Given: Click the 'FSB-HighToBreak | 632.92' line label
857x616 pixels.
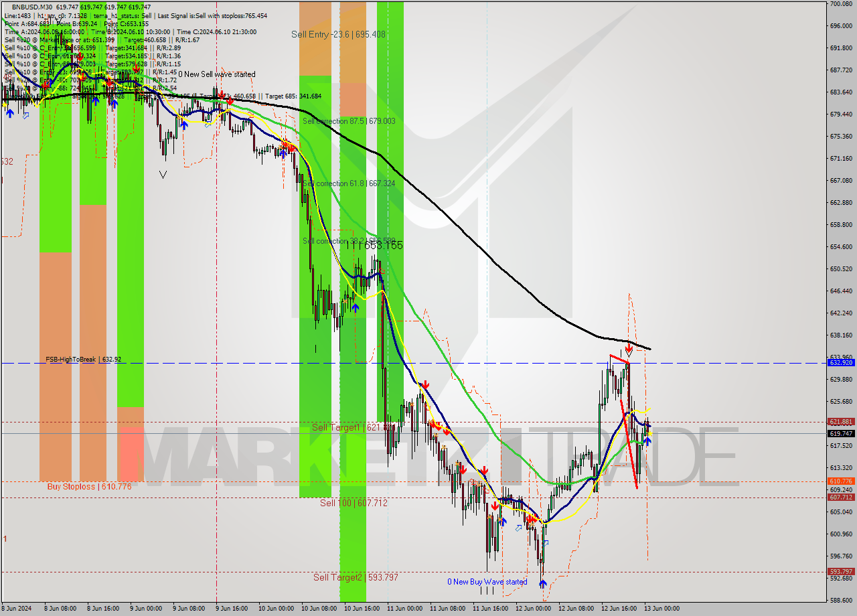Looking at the screenshot, I should (84, 360).
